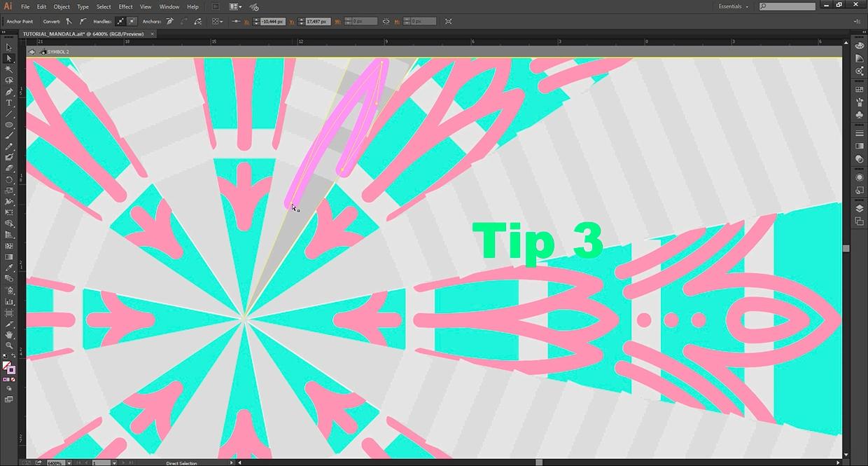
Task: Click the fill color swatch
Action: pyautogui.click(x=8, y=365)
